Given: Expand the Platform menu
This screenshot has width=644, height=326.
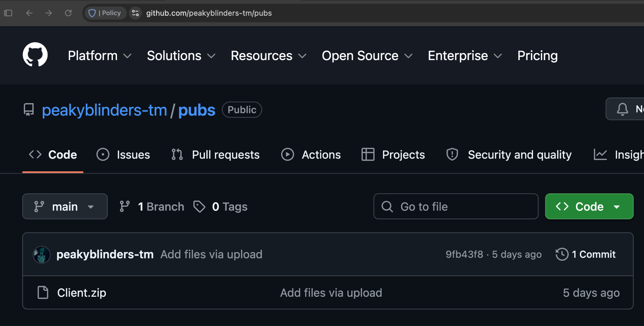Looking at the screenshot, I should point(100,56).
